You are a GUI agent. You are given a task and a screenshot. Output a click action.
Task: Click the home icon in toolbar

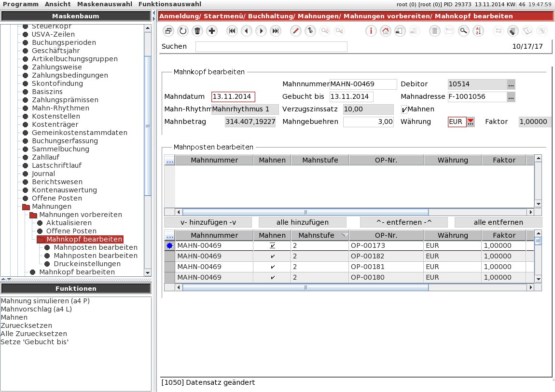[x=386, y=31]
